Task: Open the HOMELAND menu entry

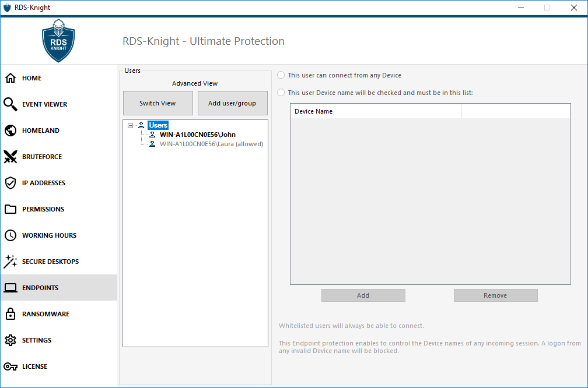Action: [59, 130]
